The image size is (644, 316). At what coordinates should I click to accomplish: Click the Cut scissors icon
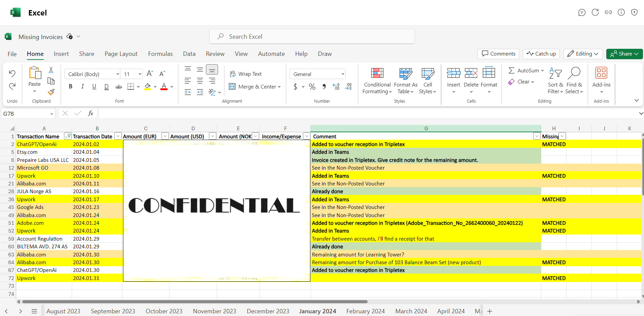[51, 70]
